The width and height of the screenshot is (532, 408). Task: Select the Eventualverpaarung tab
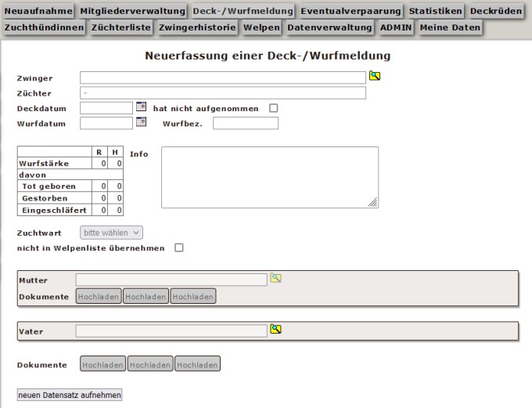[351, 11]
